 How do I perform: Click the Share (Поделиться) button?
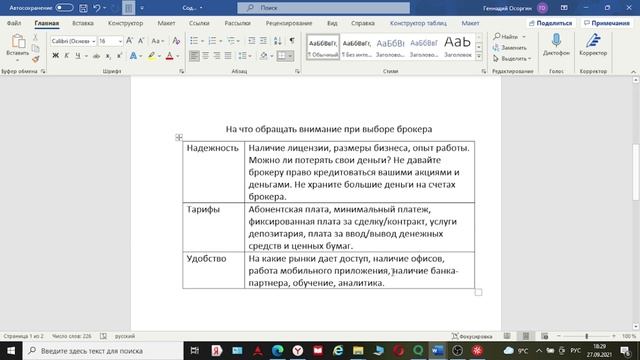(550, 23)
